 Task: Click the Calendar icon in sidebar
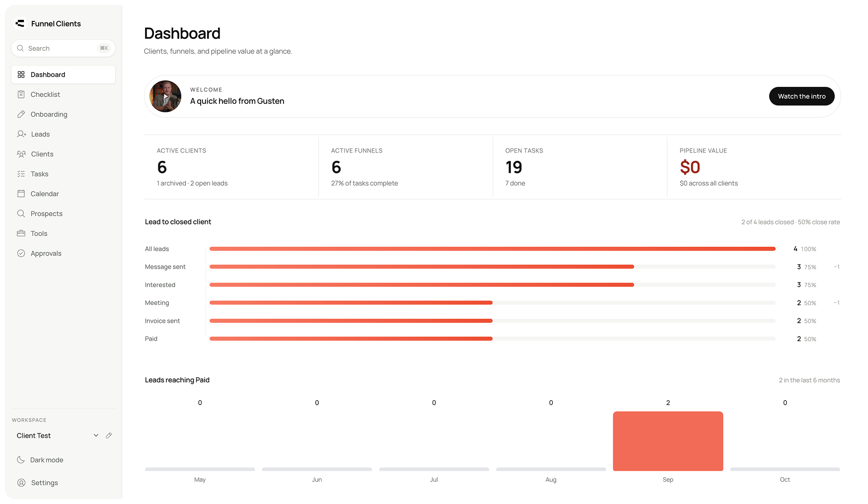pos(21,194)
